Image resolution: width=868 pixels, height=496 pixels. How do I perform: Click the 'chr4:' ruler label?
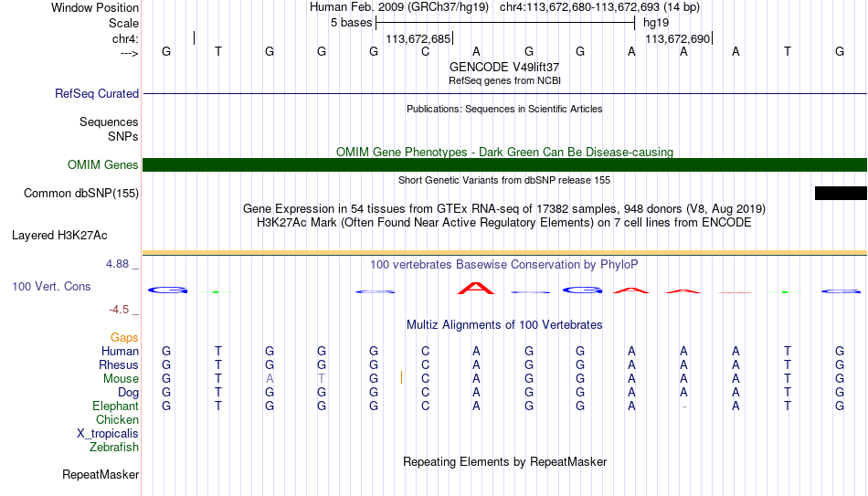tap(125, 38)
